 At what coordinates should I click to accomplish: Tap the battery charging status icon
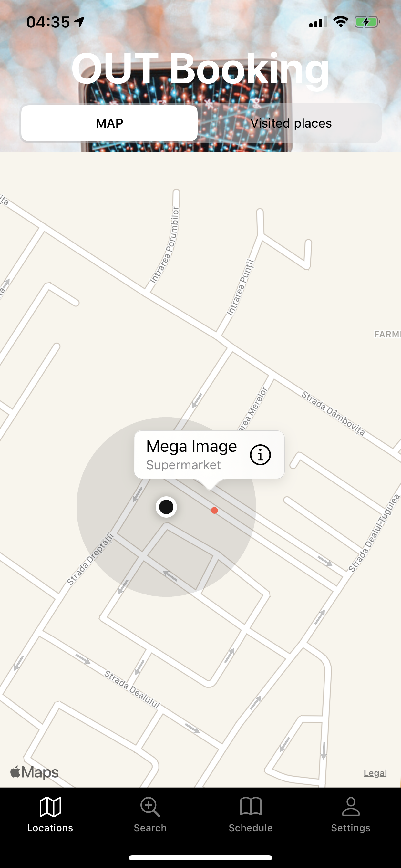367,22
